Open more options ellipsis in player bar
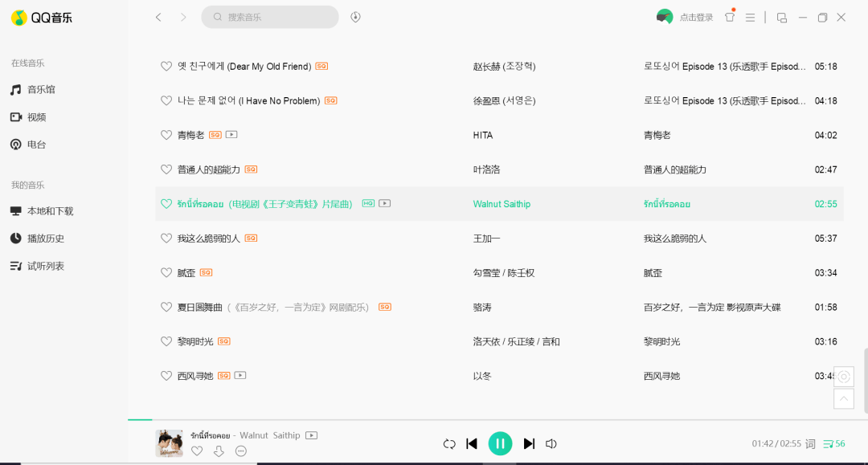Image resolution: width=868 pixels, height=465 pixels. [241, 451]
